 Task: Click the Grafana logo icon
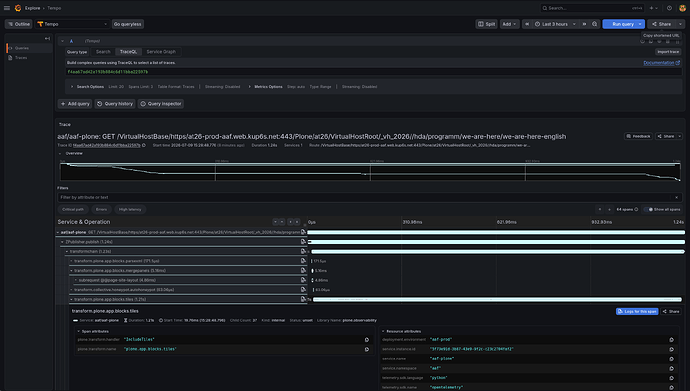(x=18, y=8)
